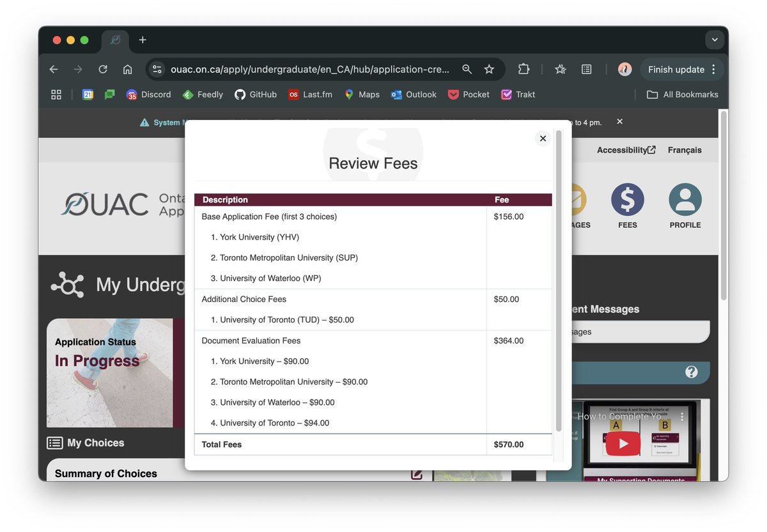Viewport: 767px width, 532px height.
Task: Open the Pocket bookmark
Action: pyautogui.click(x=469, y=95)
